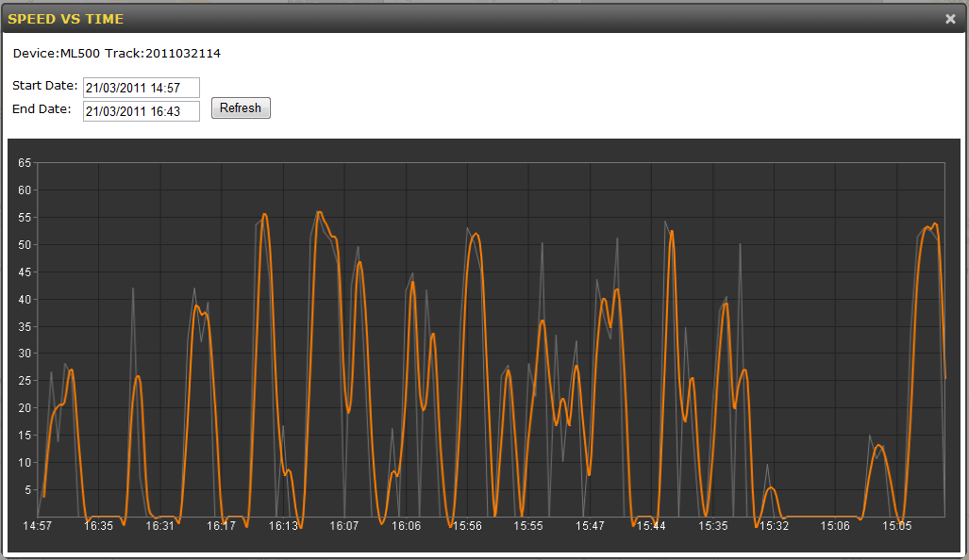Click the 65 speed axis label

point(25,163)
